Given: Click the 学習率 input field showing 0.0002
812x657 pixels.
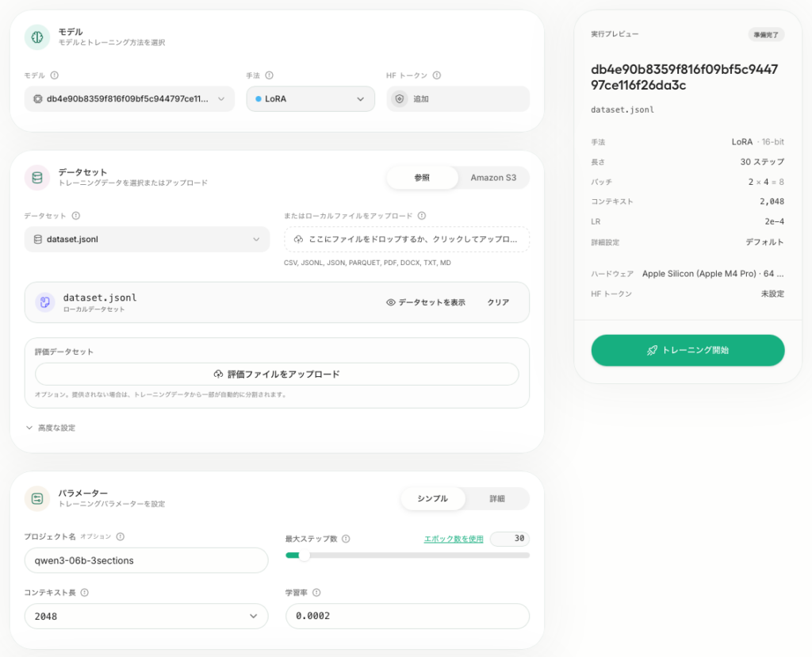Looking at the screenshot, I should coord(408,616).
